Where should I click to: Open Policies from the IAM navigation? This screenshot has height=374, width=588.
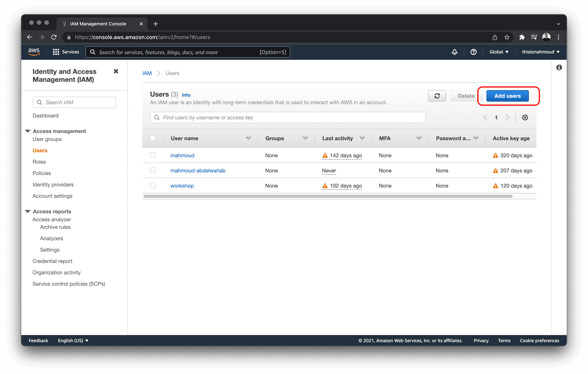(x=42, y=173)
